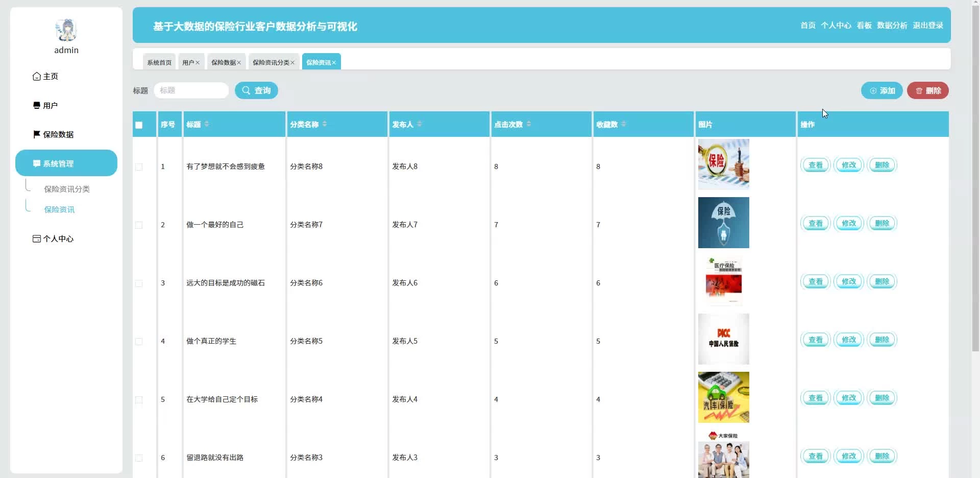
Task: Sort by 分类名称 column arrows
Action: pyautogui.click(x=325, y=124)
